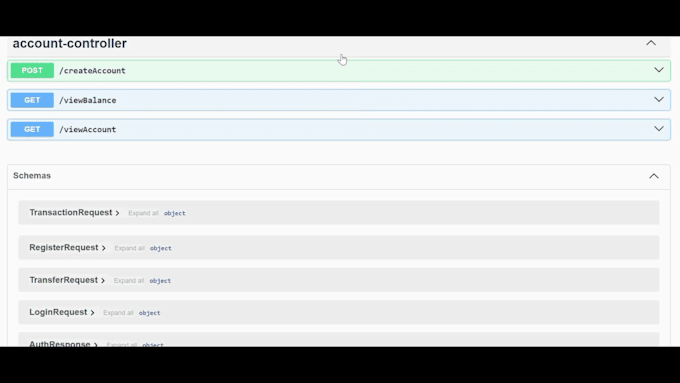Click object type label of TransactionRequest
The width and height of the screenshot is (680, 383).
[174, 213]
